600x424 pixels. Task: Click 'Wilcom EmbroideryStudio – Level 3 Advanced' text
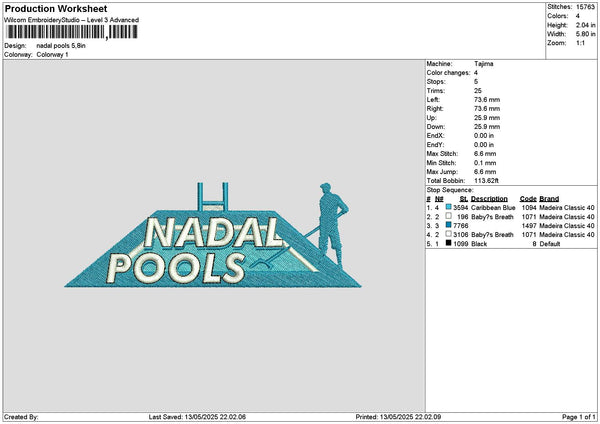pyautogui.click(x=72, y=20)
